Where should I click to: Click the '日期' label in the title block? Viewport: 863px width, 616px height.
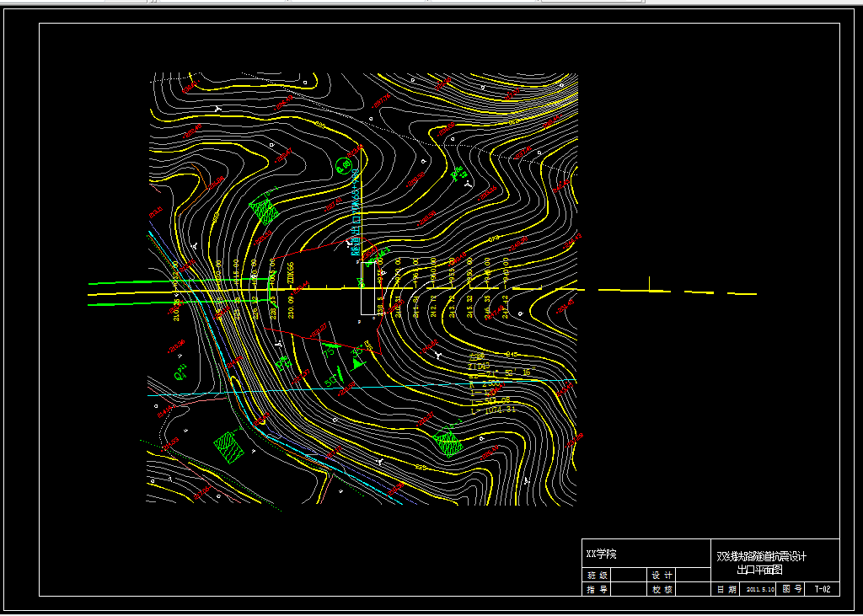click(726, 589)
